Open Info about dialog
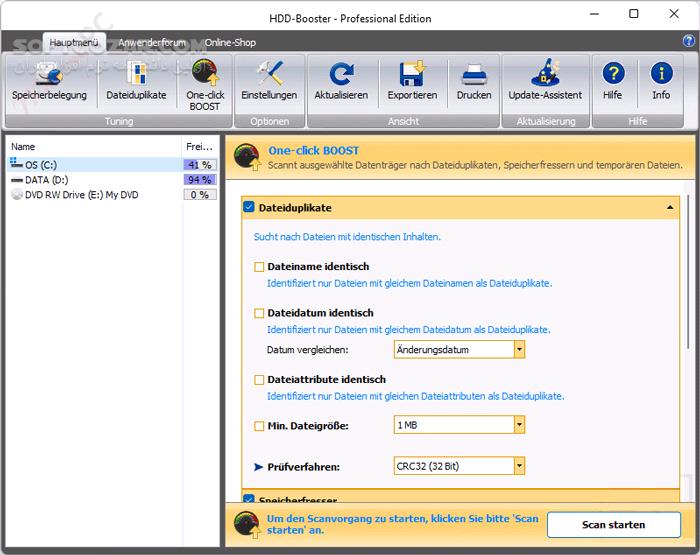The image size is (700, 555). [661, 82]
